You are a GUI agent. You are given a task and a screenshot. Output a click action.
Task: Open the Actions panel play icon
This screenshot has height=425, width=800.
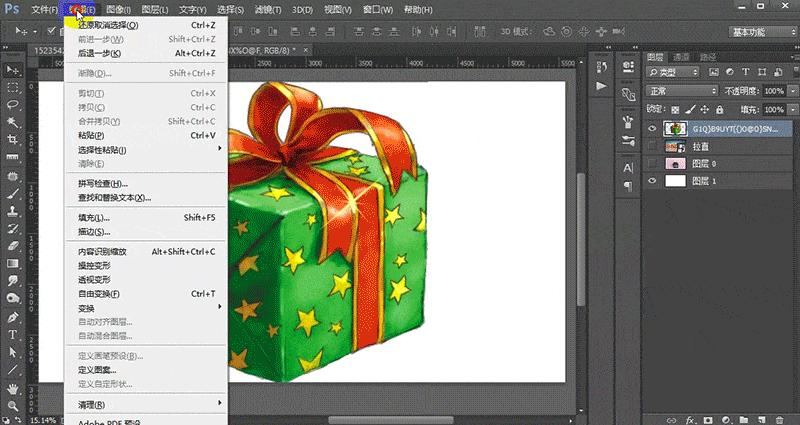coord(602,86)
